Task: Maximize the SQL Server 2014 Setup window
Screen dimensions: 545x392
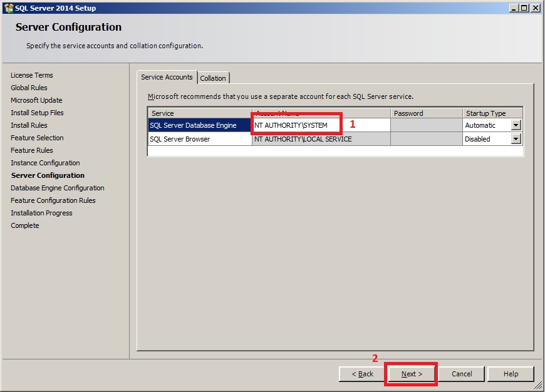Action: pyautogui.click(x=524, y=8)
